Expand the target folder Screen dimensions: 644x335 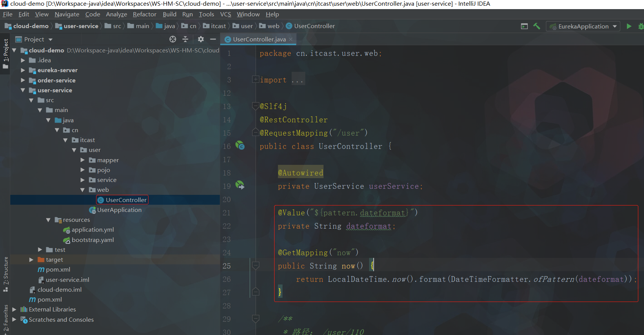tap(31, 259)
